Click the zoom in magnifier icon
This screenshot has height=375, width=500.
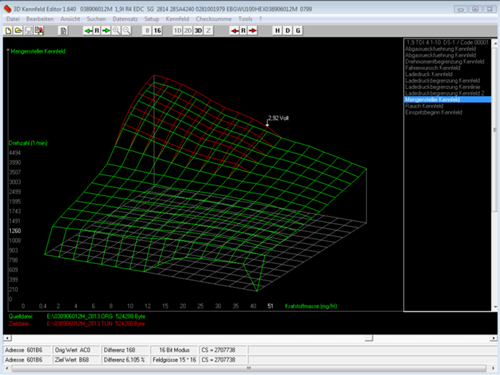click(116, 31)
